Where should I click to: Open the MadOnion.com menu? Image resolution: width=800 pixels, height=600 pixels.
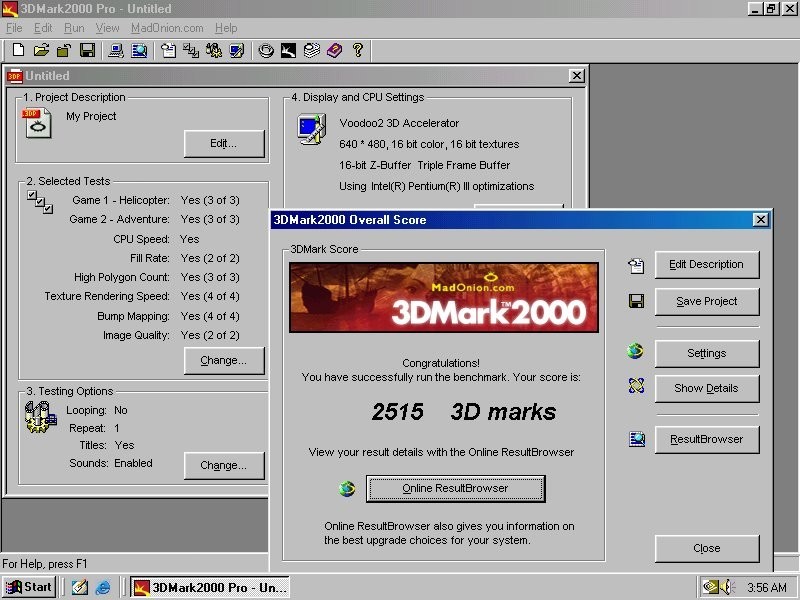click(167, 28)
